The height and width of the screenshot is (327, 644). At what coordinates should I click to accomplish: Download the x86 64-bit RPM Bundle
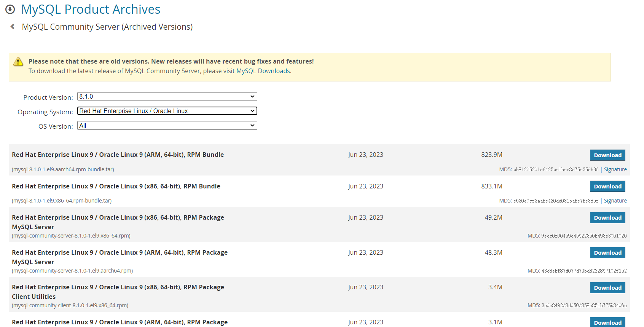(x=607, y=187)
